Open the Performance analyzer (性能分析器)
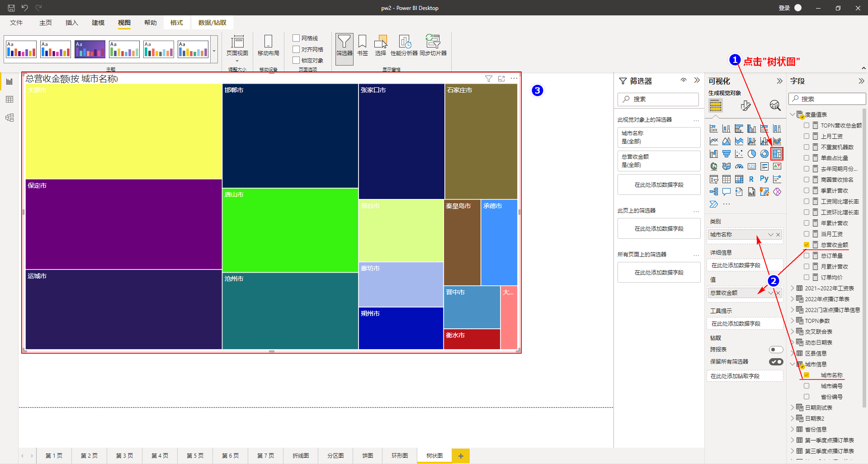The width and height of the screenshot is (868, 464). point(404,45)
